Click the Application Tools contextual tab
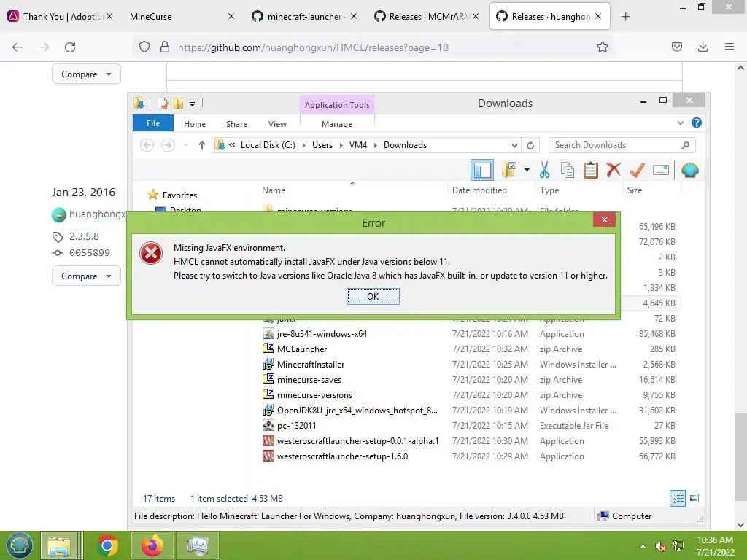Screen dimensions: 747x560 point(337,105)
